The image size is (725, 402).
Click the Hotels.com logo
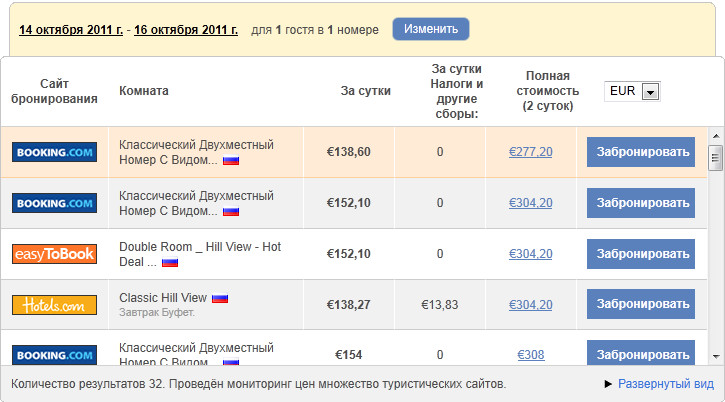pos(54,305)
